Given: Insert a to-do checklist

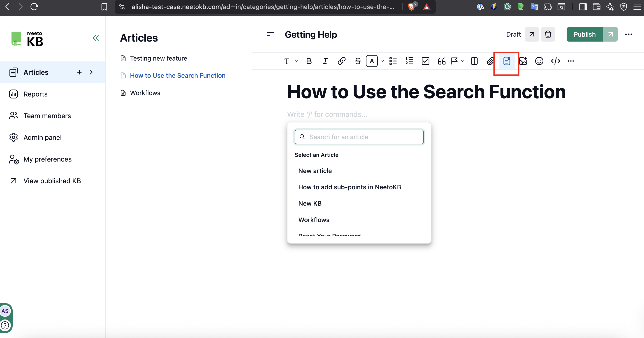Looking at the screenshot, I should 425,61.
